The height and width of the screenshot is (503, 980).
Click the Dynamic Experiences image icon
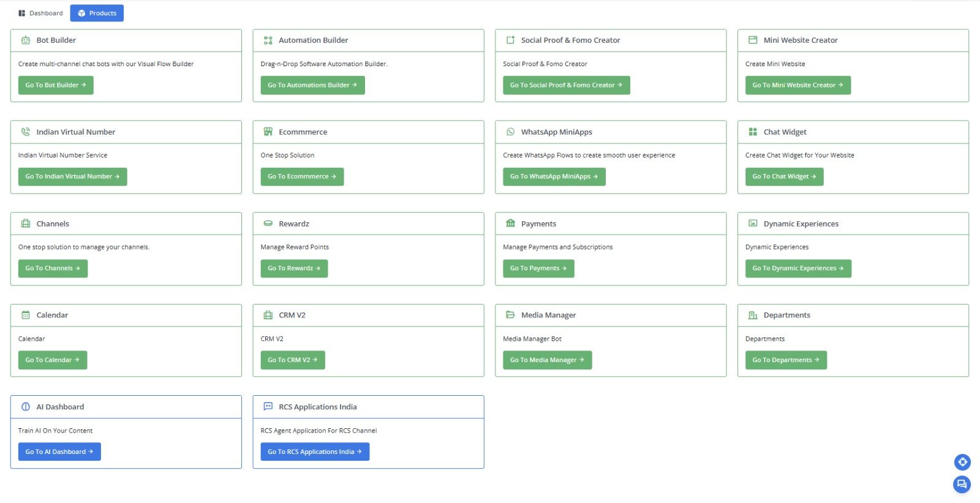pyautogui.click(x=752, y=223)
